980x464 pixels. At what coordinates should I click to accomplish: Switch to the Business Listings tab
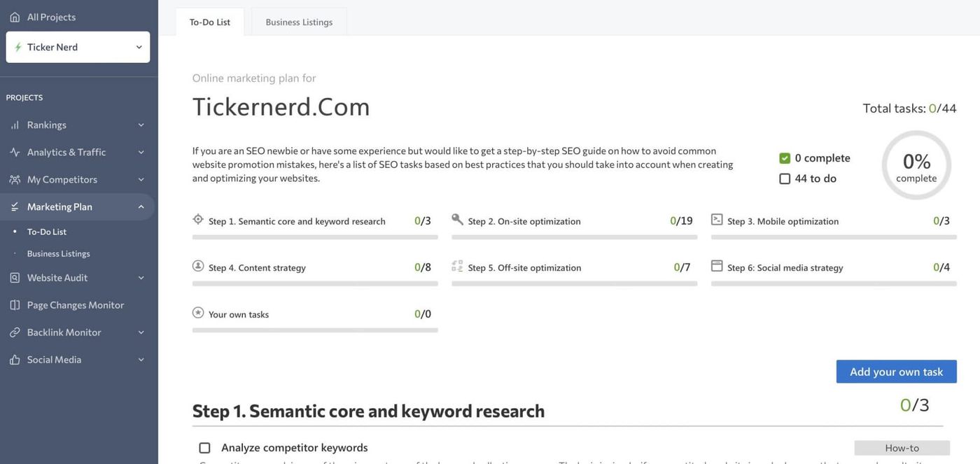299,22
